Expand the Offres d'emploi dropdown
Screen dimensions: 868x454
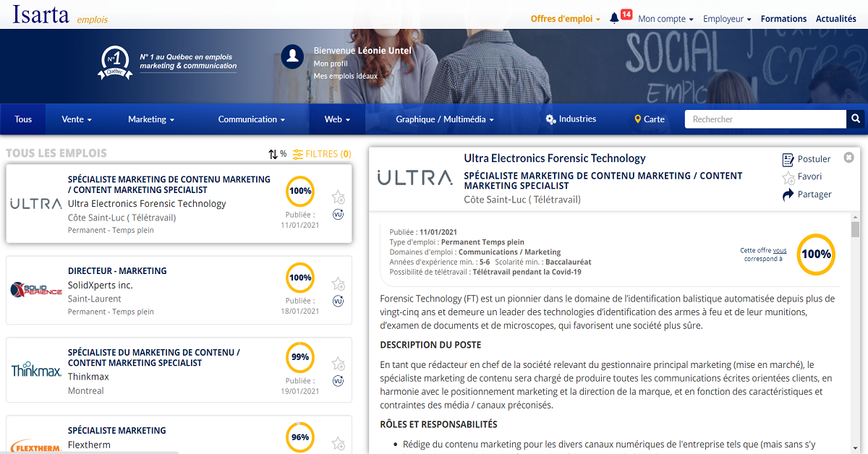point(566,19)
